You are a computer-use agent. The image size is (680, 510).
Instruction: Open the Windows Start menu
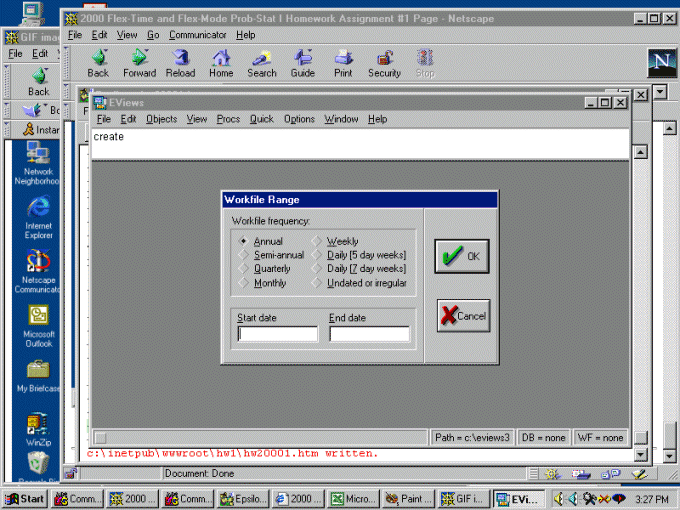[x=25, y=498]
